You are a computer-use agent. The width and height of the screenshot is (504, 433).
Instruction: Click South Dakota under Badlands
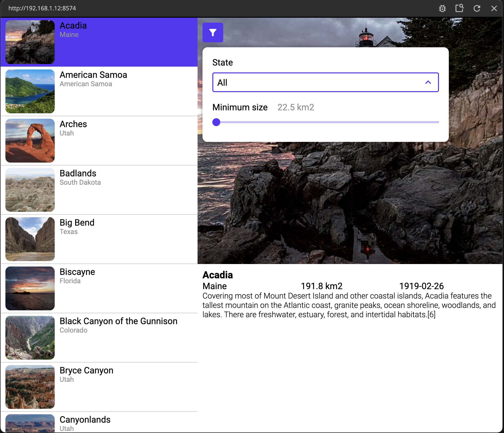click(x=80, y=183)
